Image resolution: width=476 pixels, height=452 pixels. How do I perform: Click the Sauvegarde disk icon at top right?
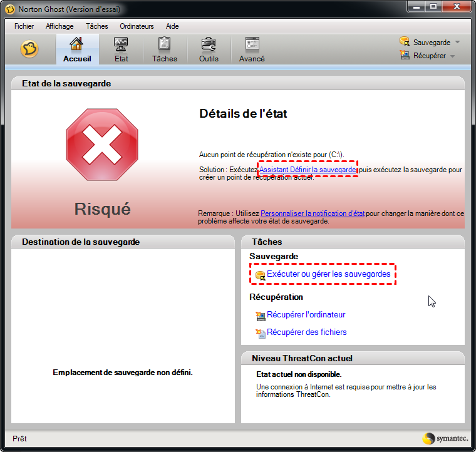tap(405, 41)
